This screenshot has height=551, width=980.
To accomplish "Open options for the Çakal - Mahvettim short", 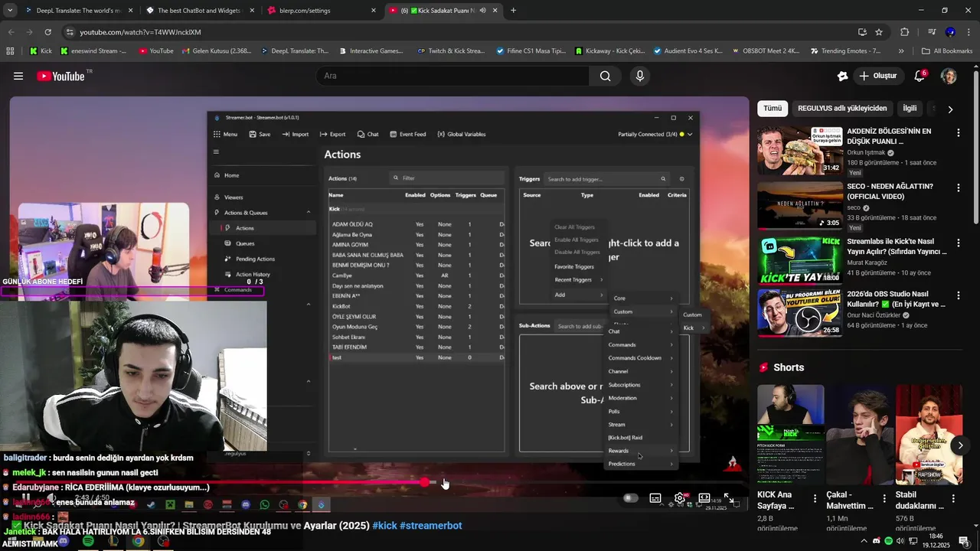I will click(884, 498).
